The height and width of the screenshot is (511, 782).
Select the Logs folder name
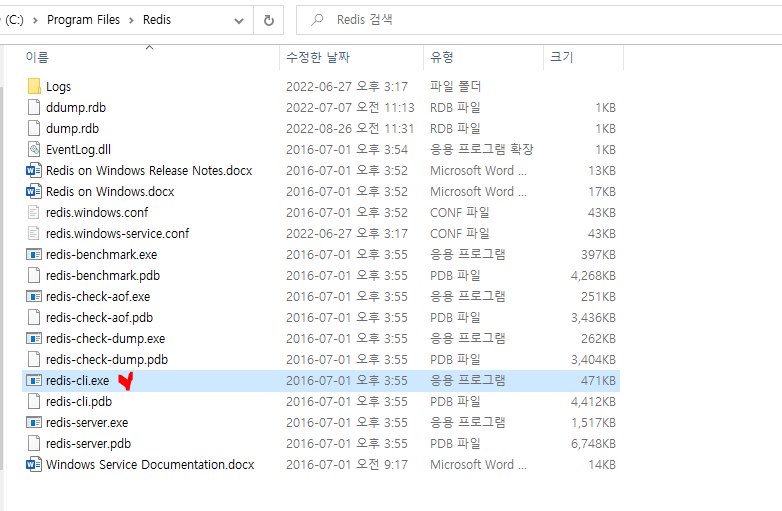click(58, 86)
